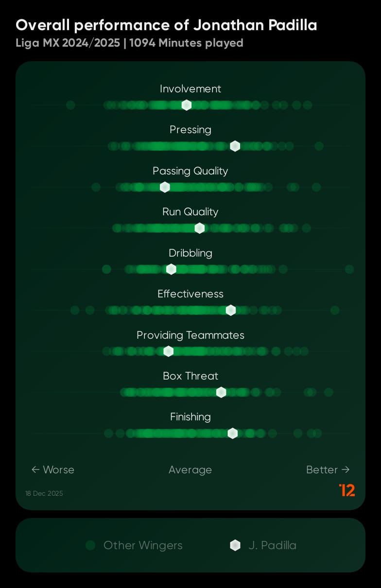Viewport: 381px width, 588px height.
Task: Select Padilla's Providing Teammates hexagon marker
Action: (x=169, y=351)
